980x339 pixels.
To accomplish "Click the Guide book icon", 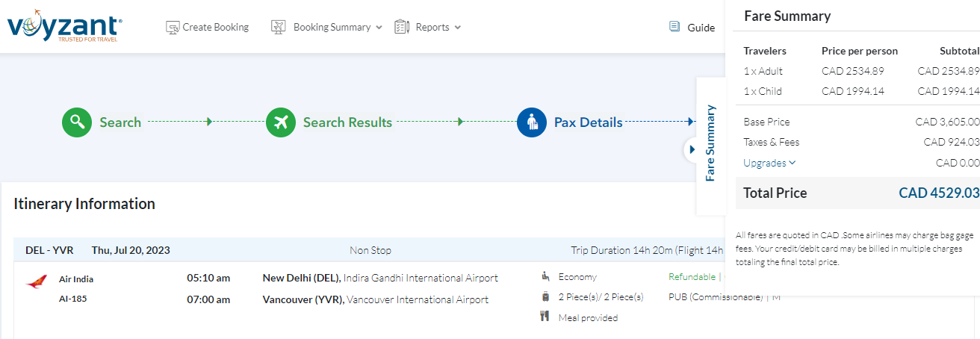I will (674, 27).
